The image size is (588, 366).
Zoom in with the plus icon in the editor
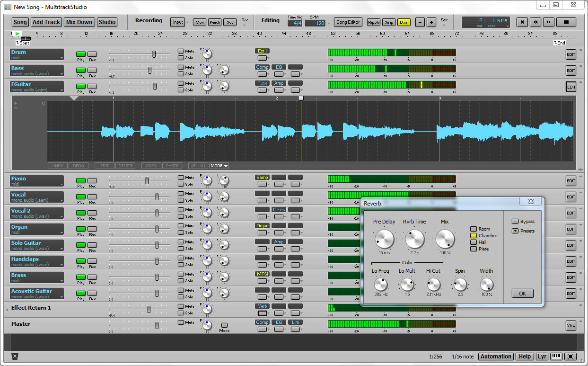(16, 103)
